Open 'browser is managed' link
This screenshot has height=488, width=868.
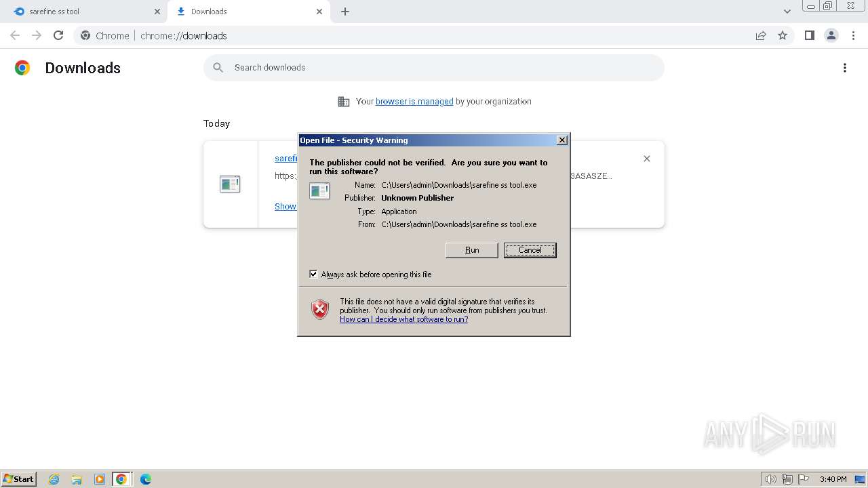pos(414,101)
